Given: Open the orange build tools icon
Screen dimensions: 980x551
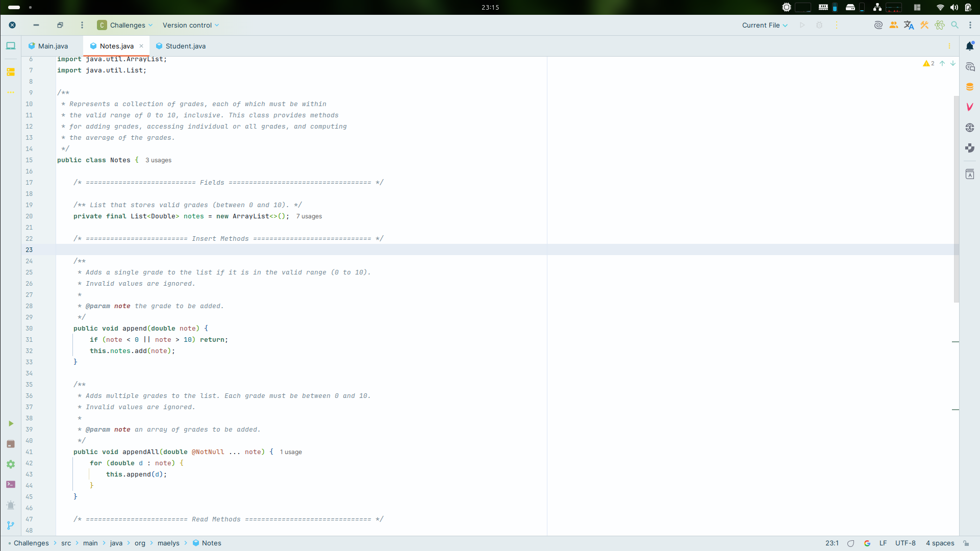Looking at the screenshot, I should (924, 25).
